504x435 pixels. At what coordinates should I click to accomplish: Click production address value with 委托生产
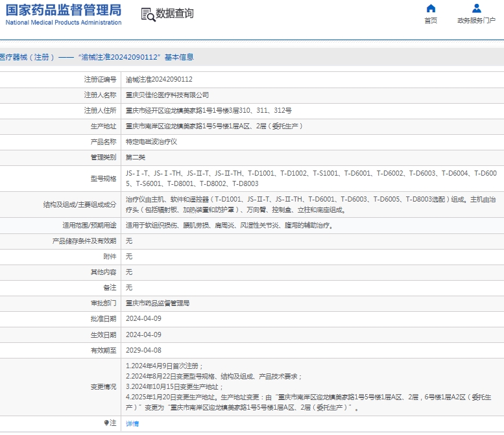[214, 126]
